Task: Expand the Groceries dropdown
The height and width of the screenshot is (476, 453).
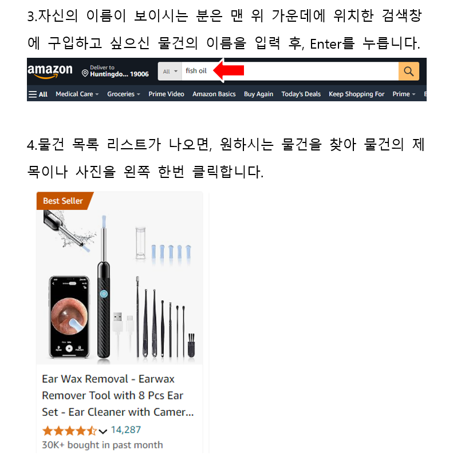Action: [x=124, y=94]
